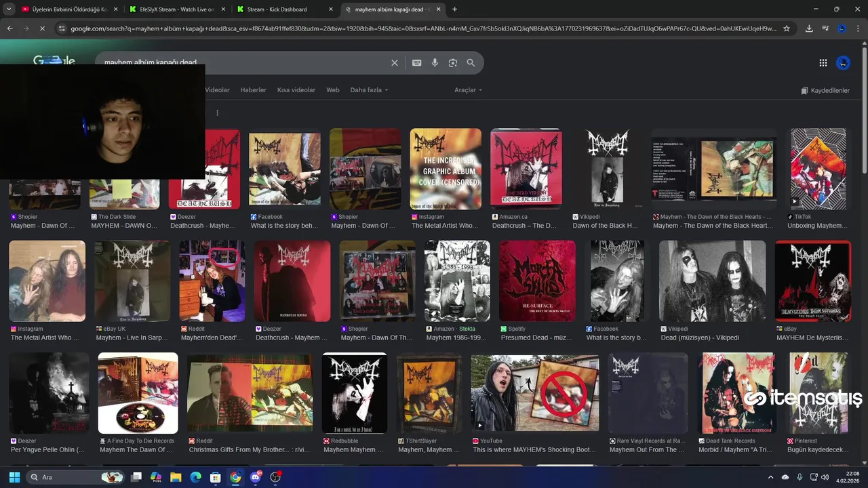Open Discord from the taskbar
This screenshot has width=868, height=488.
256,477
